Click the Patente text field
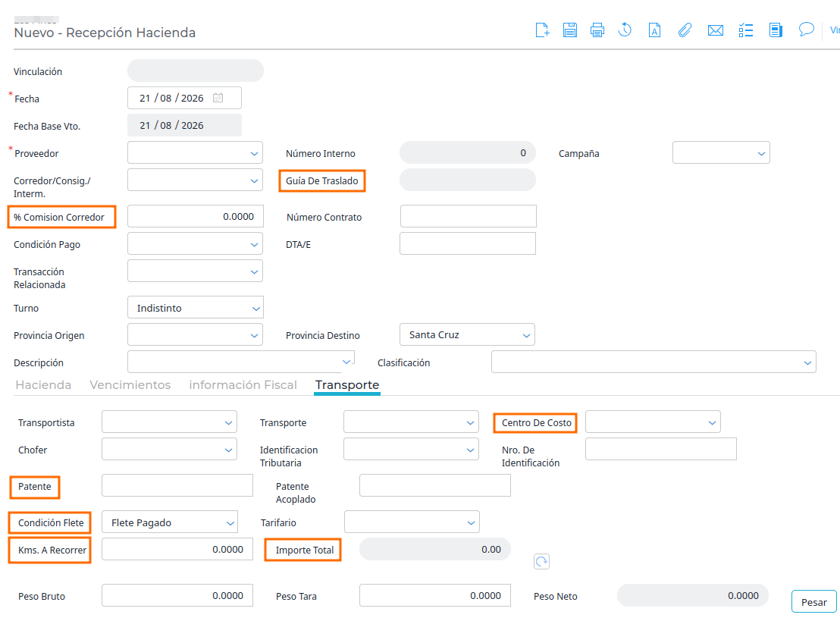Screen dimensions: 840x621 click(x=177, y=485)
